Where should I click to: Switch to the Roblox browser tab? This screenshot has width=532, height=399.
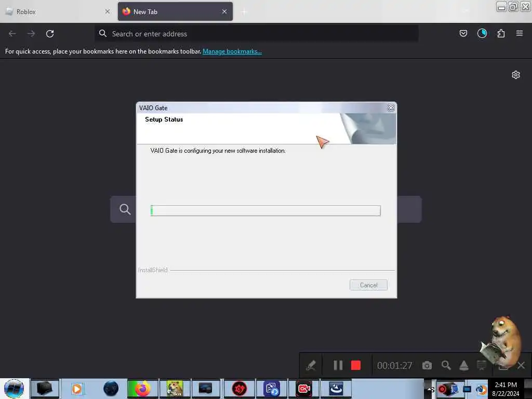point(58,11)
